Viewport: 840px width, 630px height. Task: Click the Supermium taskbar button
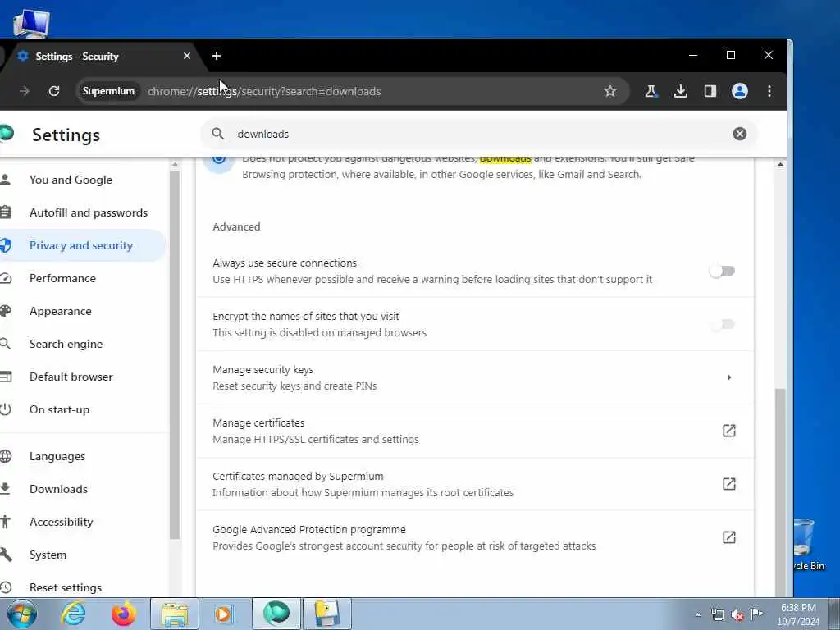(x=276, y=614)
